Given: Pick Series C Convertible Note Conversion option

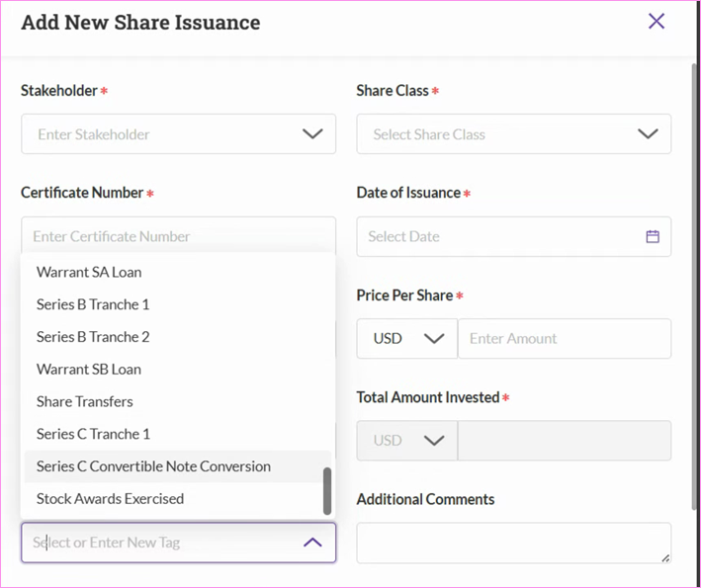Looking at the screenshot, I should [x=178, y=466].
